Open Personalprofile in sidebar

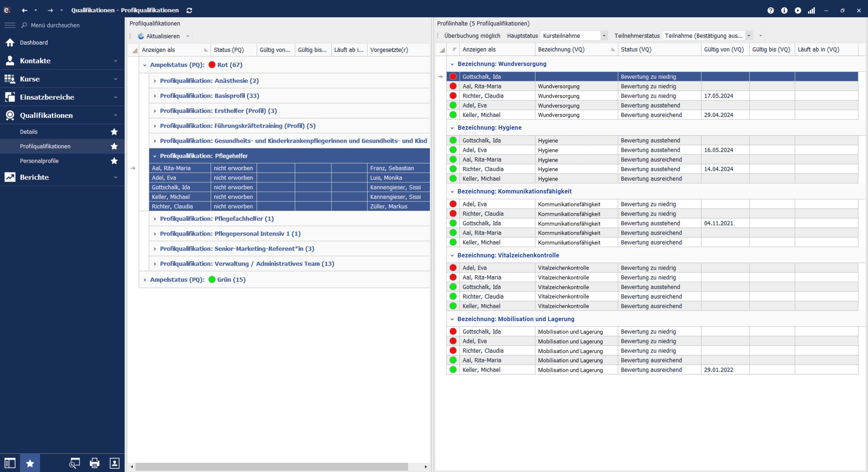pyautogui.click(x=39, y=161)
